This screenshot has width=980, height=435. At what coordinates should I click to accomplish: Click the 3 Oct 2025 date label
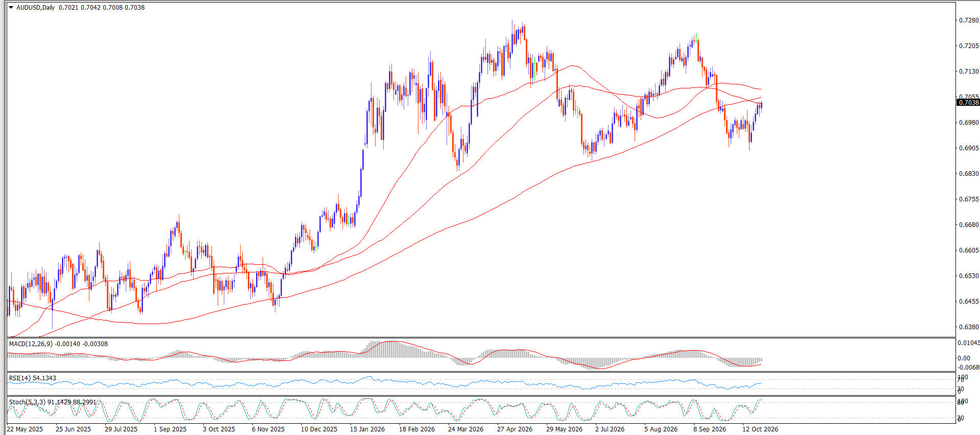tap(219, 429)
